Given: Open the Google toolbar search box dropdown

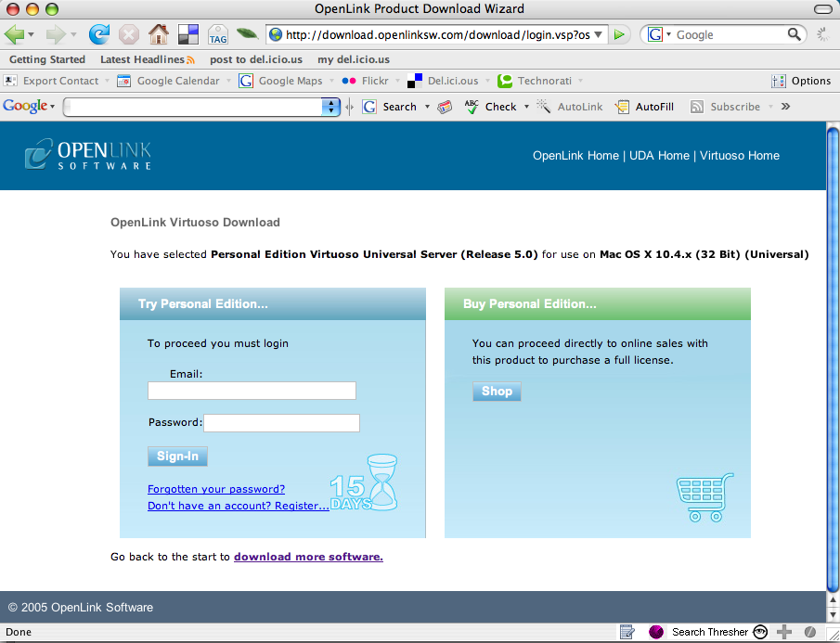Looking at the screenshot, I should (330, 107).
